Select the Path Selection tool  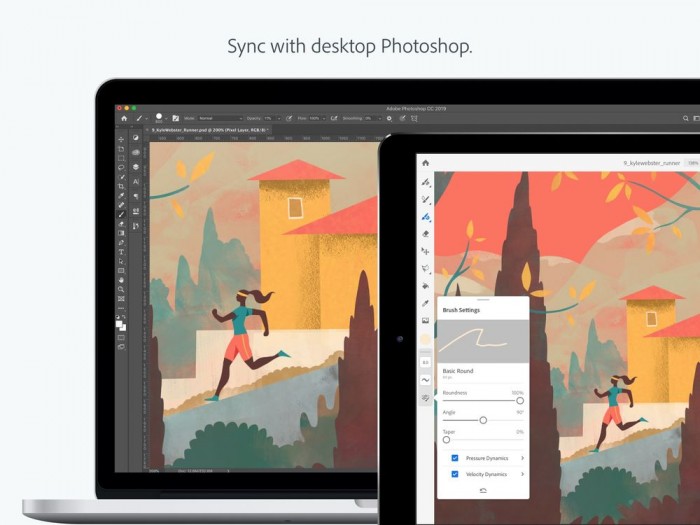coord(121,262)
